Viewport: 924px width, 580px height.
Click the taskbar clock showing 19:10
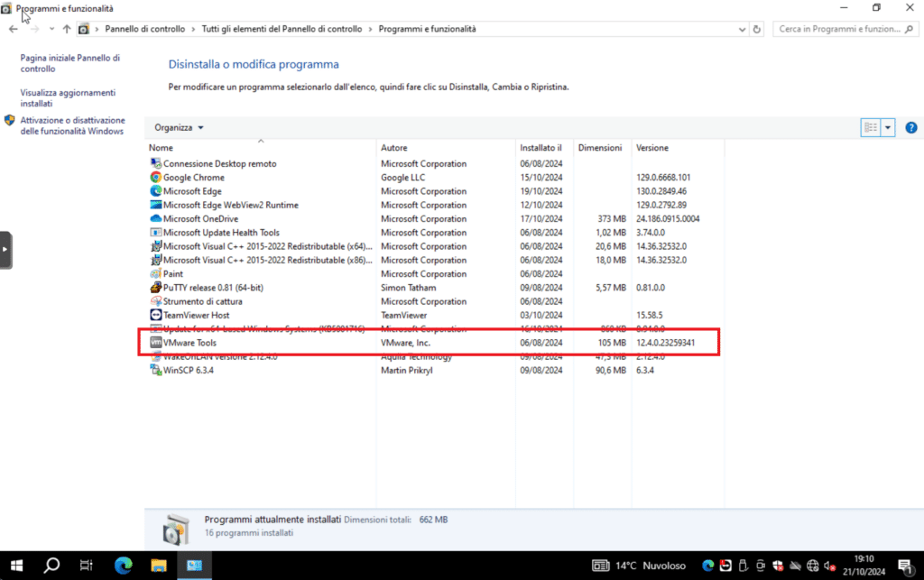pyautogui.click(x=864, y=566)
